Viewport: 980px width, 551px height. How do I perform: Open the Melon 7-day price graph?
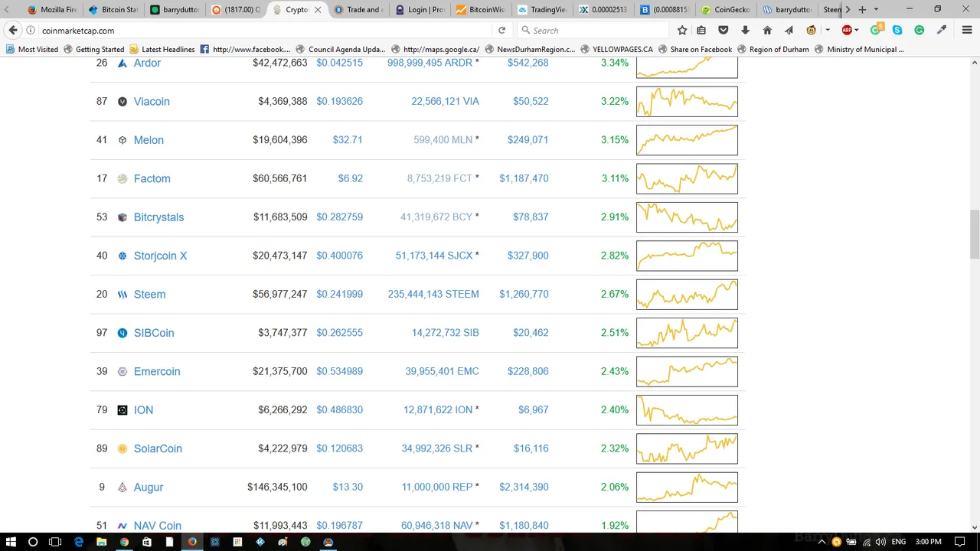687,140
